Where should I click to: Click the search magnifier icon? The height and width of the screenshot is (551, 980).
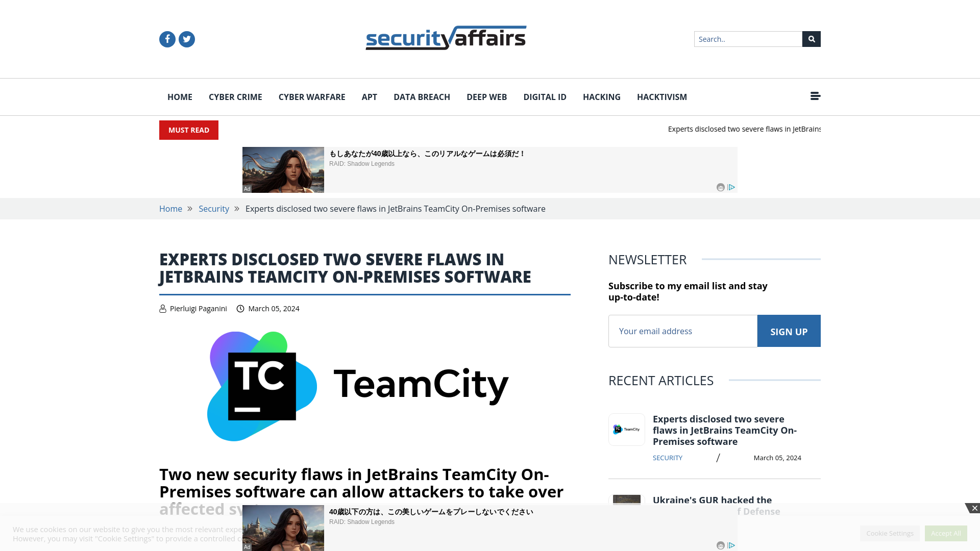[x=811, y=38]
